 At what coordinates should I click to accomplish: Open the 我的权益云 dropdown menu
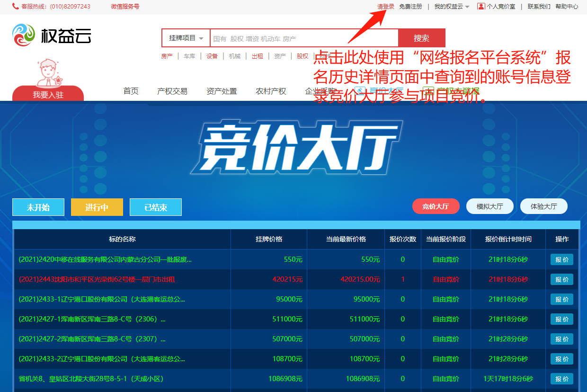click(452, 7)
